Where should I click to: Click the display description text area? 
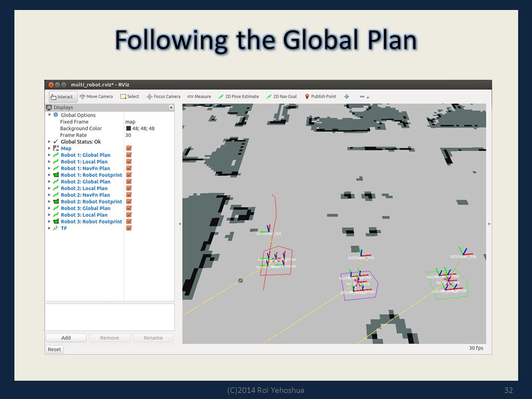[110, 317]
